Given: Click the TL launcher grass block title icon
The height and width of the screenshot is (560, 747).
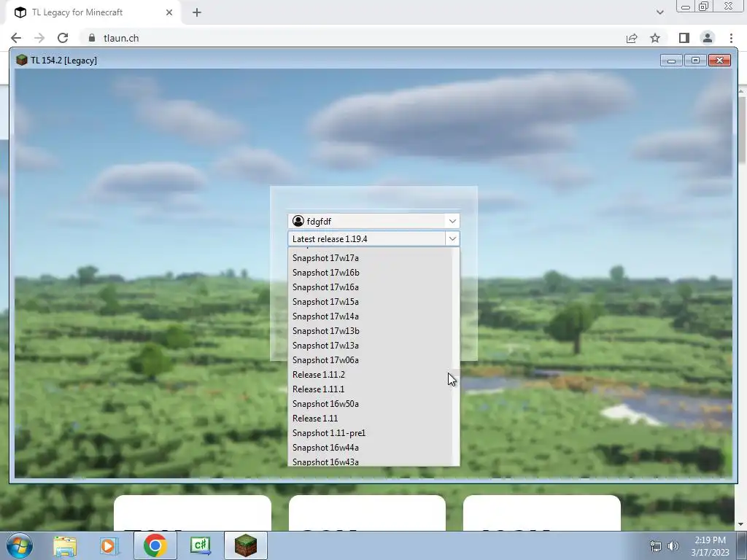Looking at the screenshot, I should coord(21,60).
